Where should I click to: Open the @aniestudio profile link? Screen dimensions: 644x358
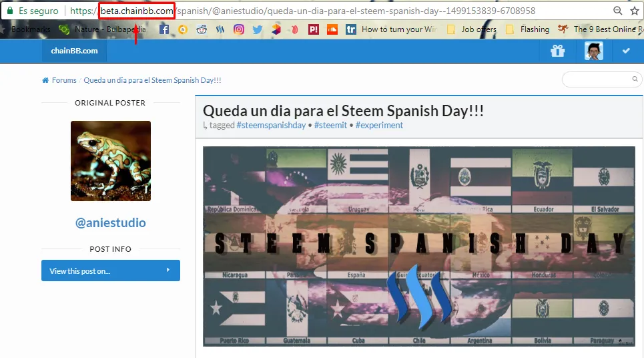coord(111,223)
